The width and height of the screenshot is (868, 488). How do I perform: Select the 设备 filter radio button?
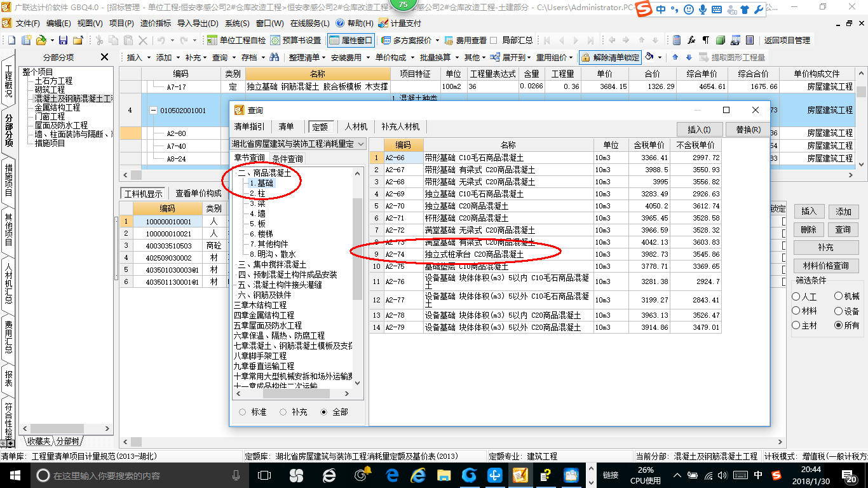tap(838, 311)
